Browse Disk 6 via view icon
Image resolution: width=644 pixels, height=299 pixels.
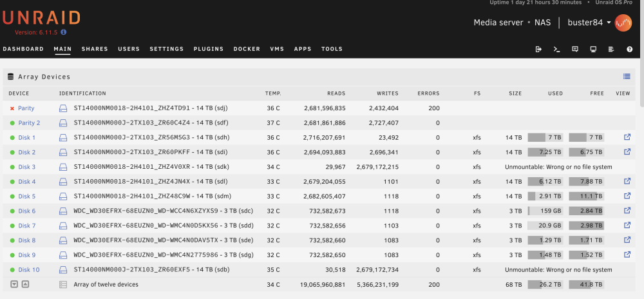627,210
